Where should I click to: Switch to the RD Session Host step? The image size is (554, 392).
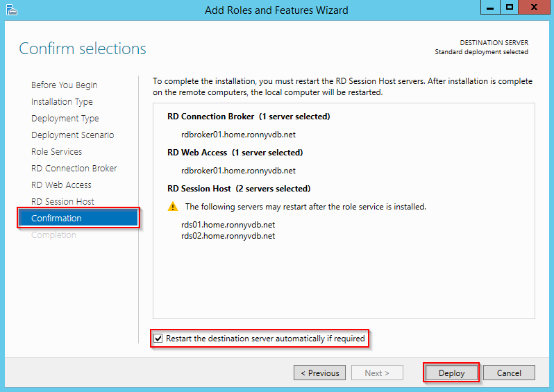click(62, 202)
